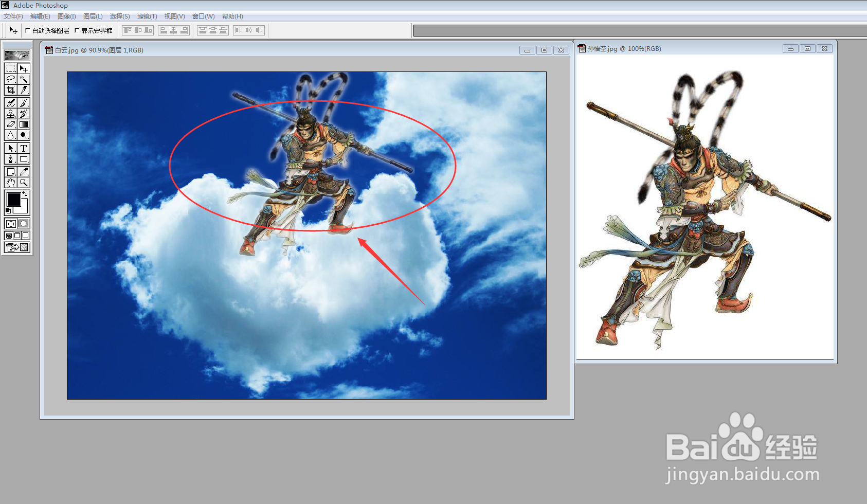Click Distribute Bottom Edges button
867x504 pixels.
point(223,30)
